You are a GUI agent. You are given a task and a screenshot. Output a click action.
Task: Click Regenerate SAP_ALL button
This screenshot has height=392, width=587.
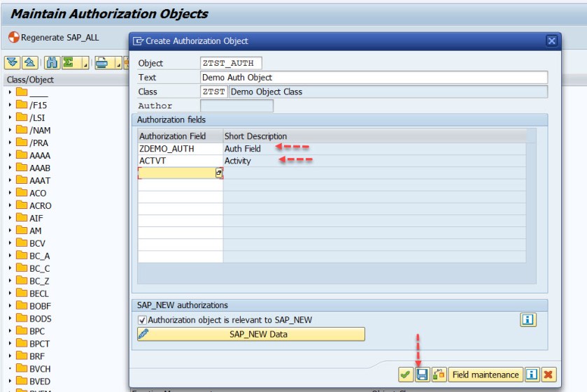[54, 38]
